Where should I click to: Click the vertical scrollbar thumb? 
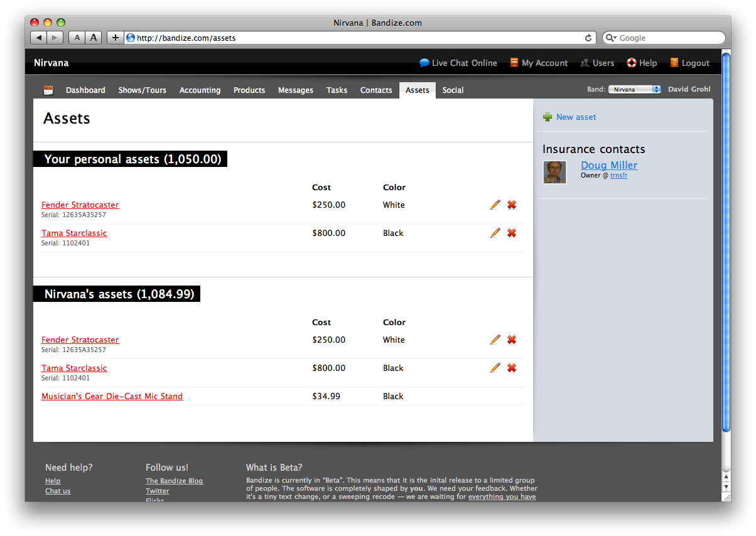(x=726, y=242)
